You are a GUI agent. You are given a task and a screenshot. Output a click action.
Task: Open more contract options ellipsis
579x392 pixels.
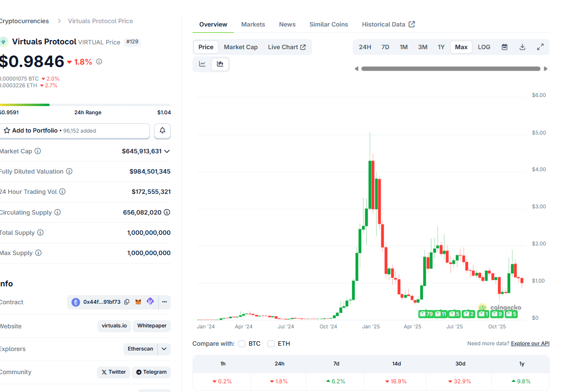[x=165, y=302]
